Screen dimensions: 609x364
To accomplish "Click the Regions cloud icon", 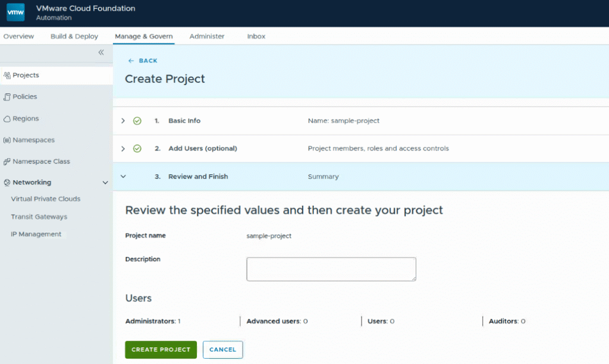I will [x=7, y=118].
